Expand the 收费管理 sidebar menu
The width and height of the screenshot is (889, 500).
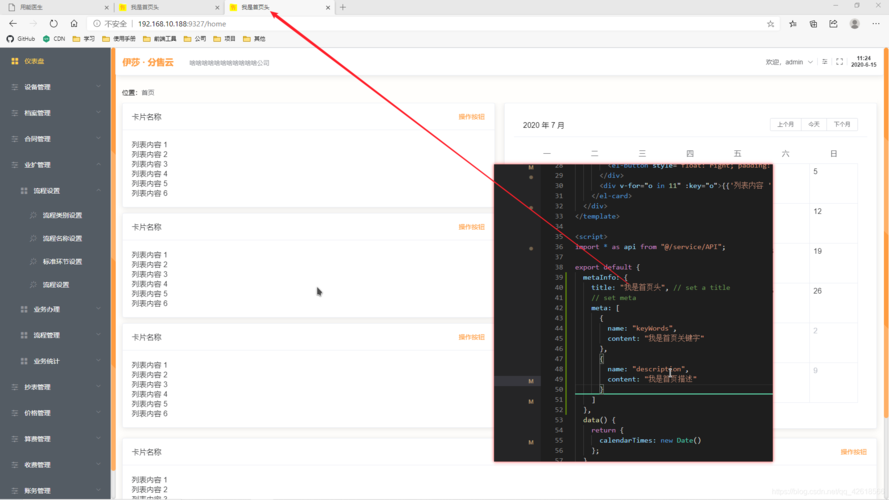pos(56,465)
